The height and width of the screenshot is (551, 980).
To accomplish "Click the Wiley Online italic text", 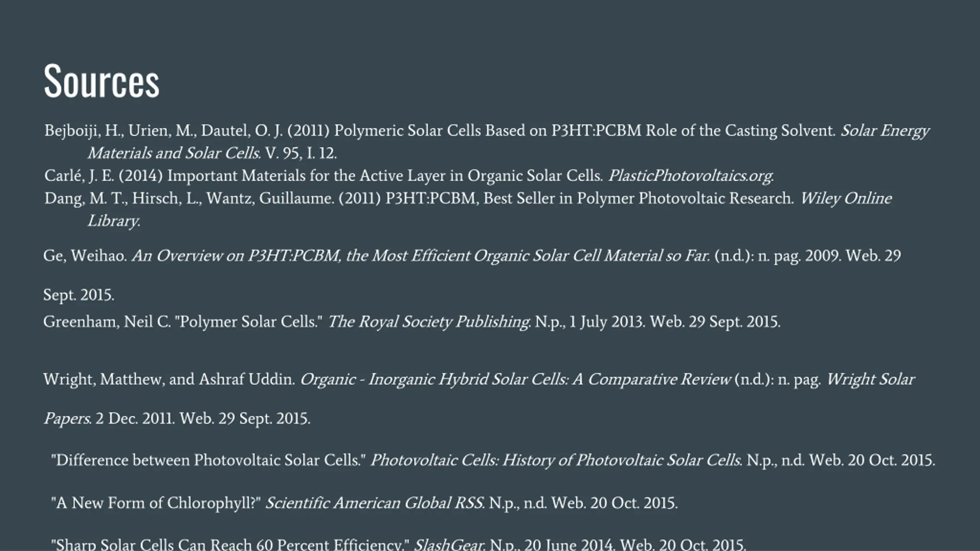I will pyautogui.click(x=846, y=198).
